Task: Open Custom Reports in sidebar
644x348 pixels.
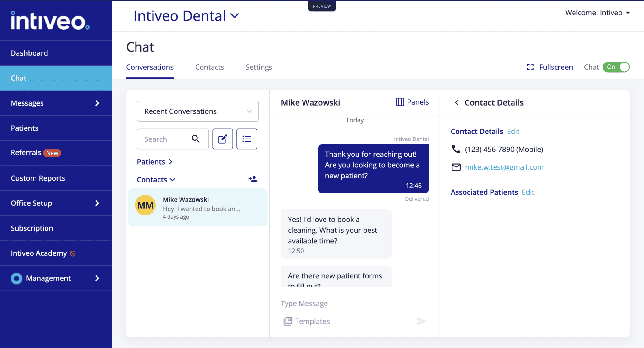Action: click(x=38, y=178)
